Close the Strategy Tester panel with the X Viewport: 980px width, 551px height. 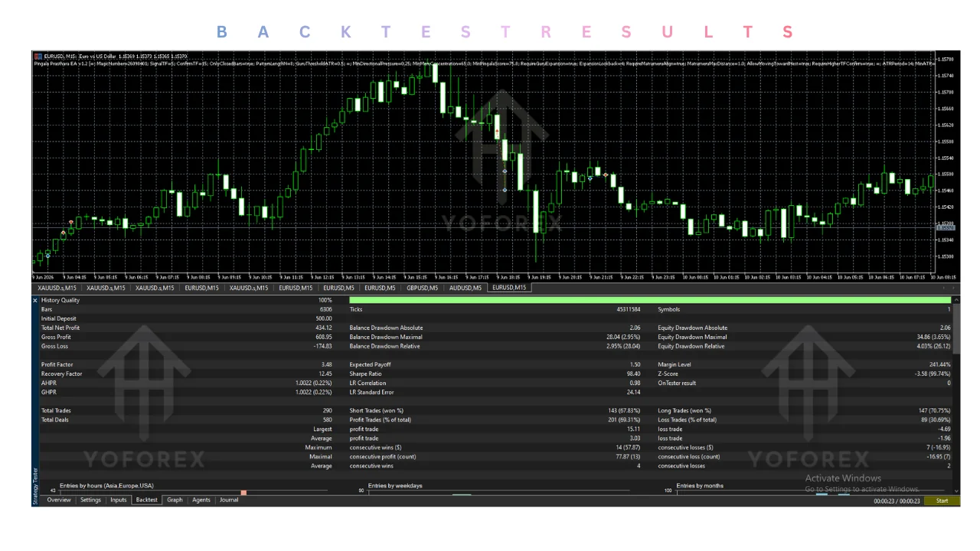(35, 301)
